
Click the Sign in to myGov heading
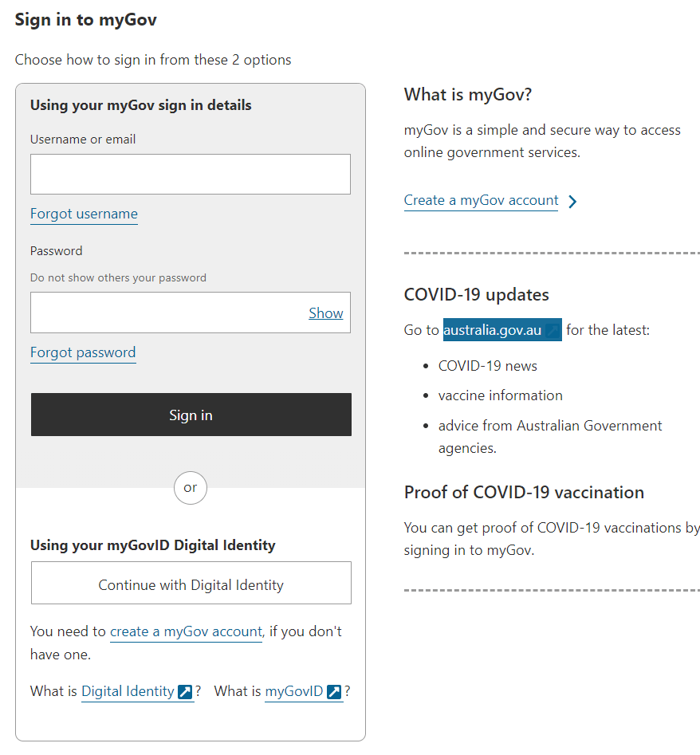[x=85, y=20]
